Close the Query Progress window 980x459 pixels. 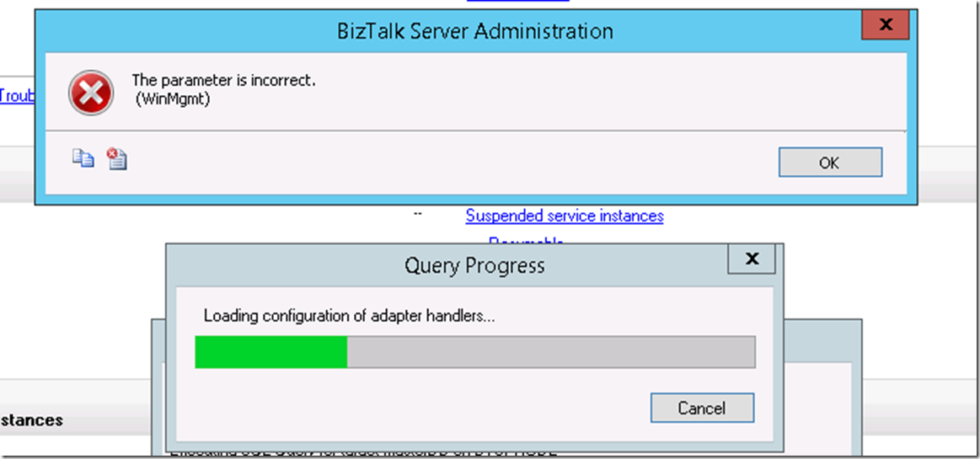click(752, 258)
